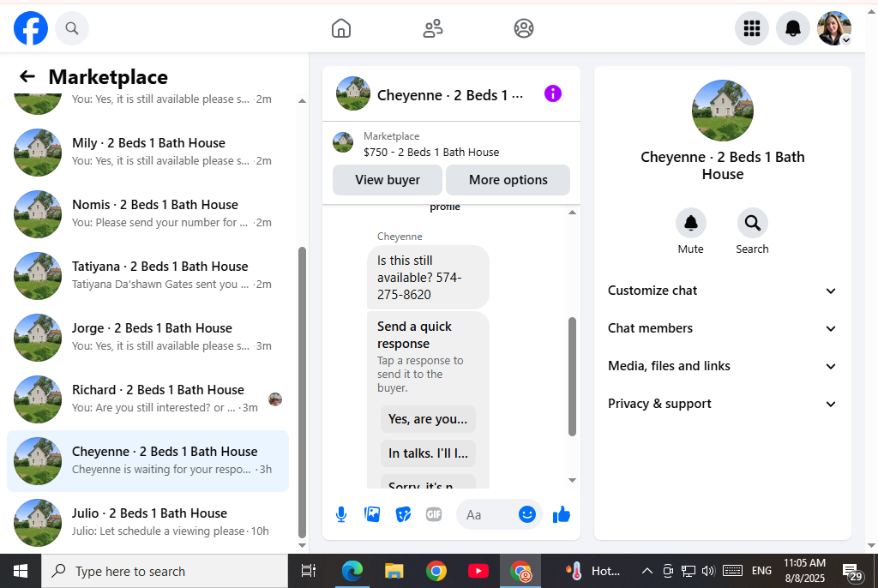Click the Search icon in chat details
Image resolution: width=878 pixels, height=588 pixels.
[x=752, y=223]
